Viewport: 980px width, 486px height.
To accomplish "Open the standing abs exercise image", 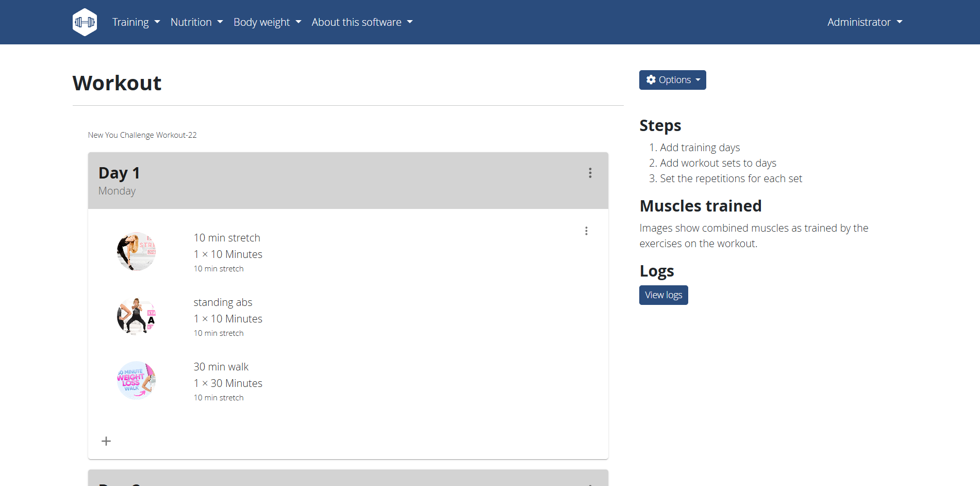I will click(x=136, y=316).
